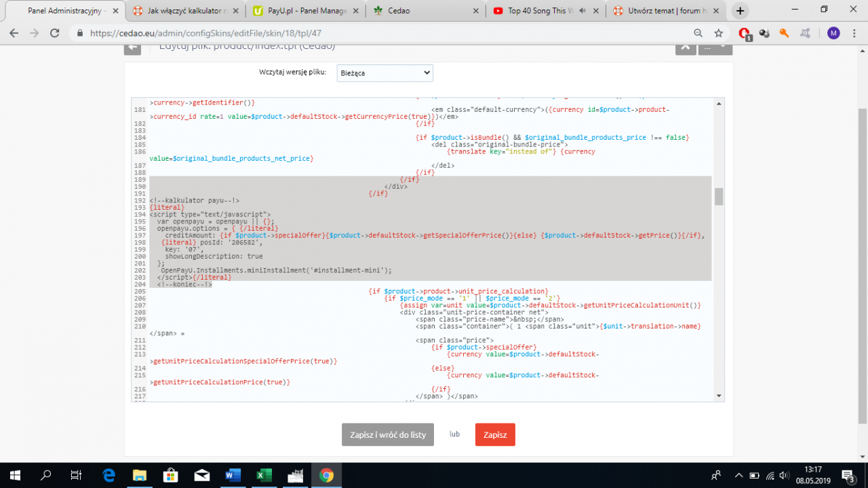Viewport: 868px width, 488px height.
Task: Click the browser forward arrow
Action: click(x=34, y=33)
